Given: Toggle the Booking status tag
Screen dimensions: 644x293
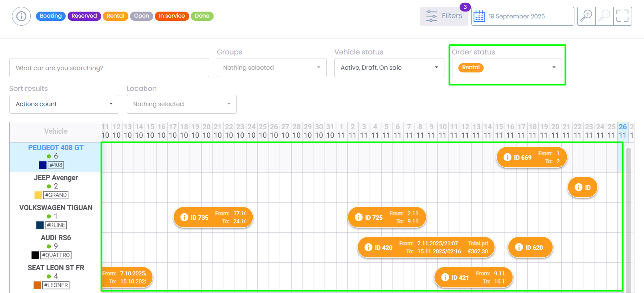Looking at the screenshot, I should coord(51,16).
